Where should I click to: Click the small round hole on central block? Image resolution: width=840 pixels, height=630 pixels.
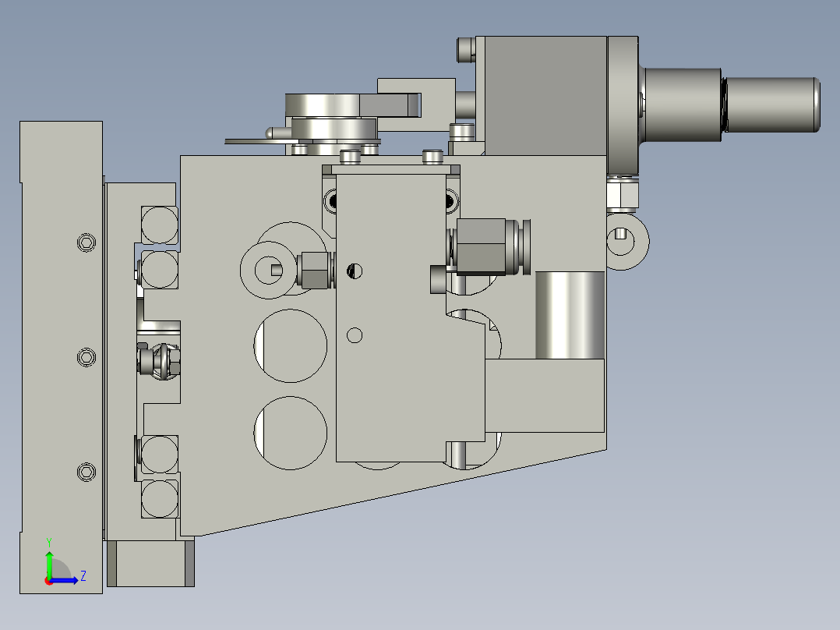[x=355, y=335]
